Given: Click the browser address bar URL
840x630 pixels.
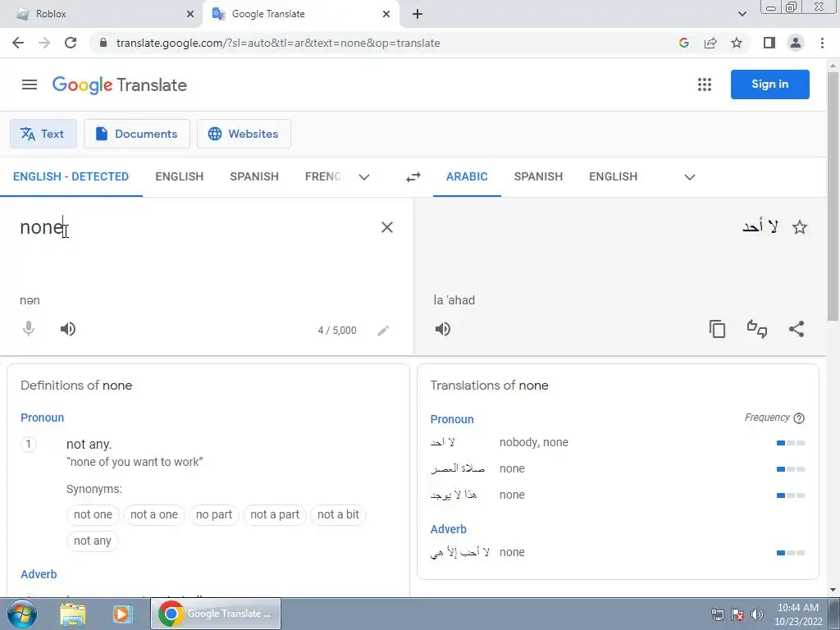Looking at the screenshot, I should (x=278, y=43).
